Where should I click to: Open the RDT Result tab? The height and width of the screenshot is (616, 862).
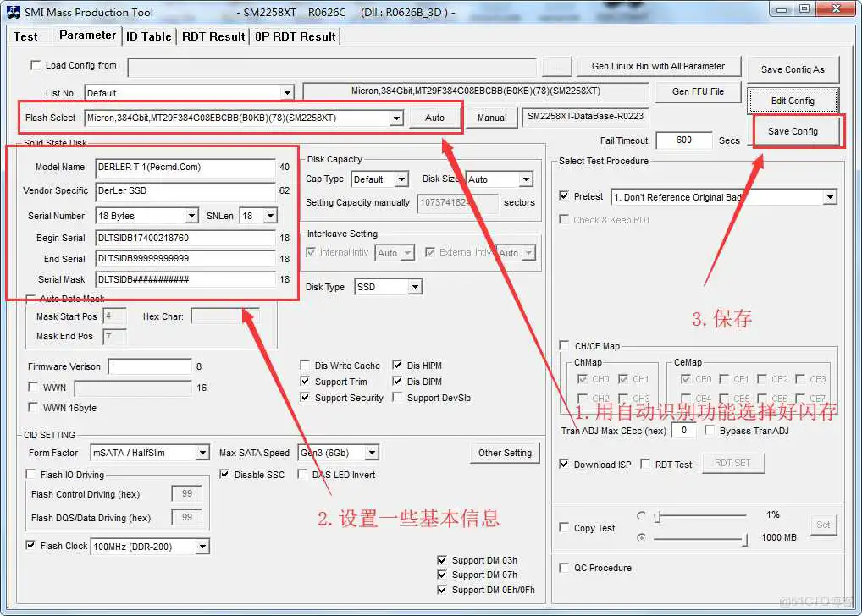coord(213,36)
